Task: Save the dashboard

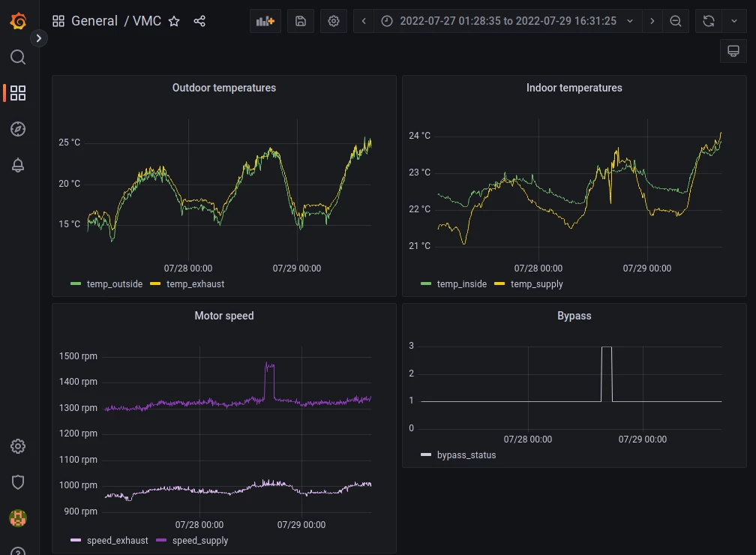Action: pos(301,21)
